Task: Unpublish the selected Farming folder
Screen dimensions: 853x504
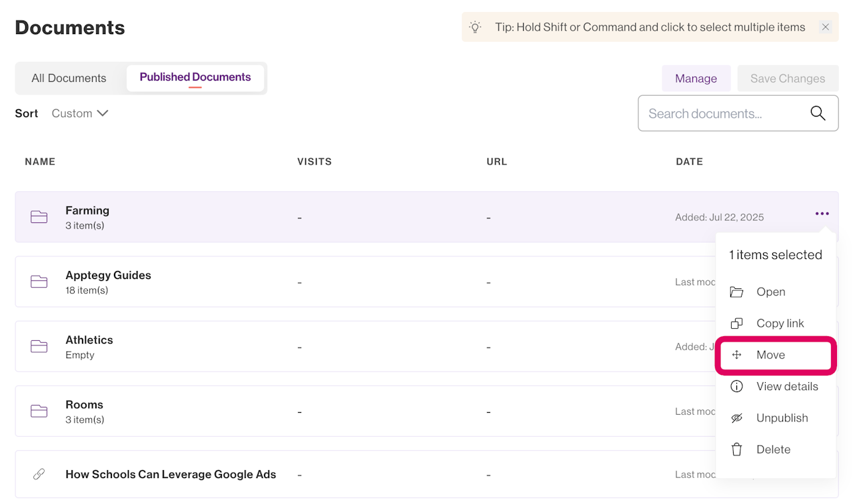Action: click(x=782, y=418)
